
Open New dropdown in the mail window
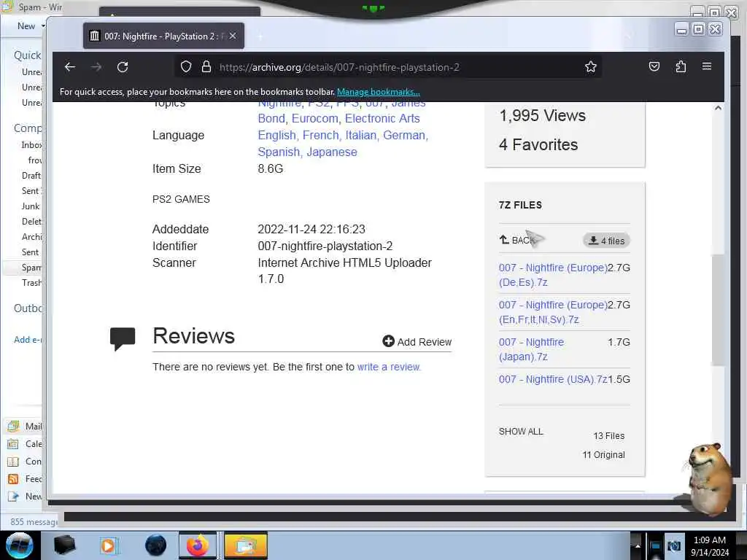tap(31, 26)
